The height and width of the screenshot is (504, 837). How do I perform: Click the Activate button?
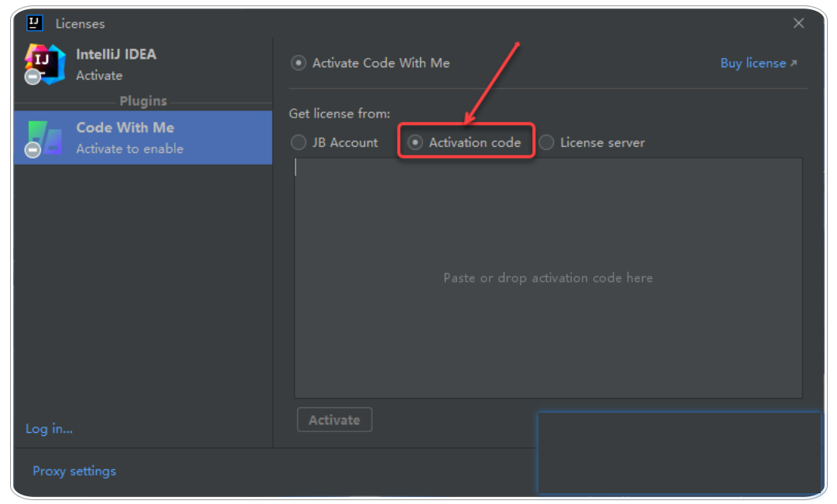click(334, 420)
